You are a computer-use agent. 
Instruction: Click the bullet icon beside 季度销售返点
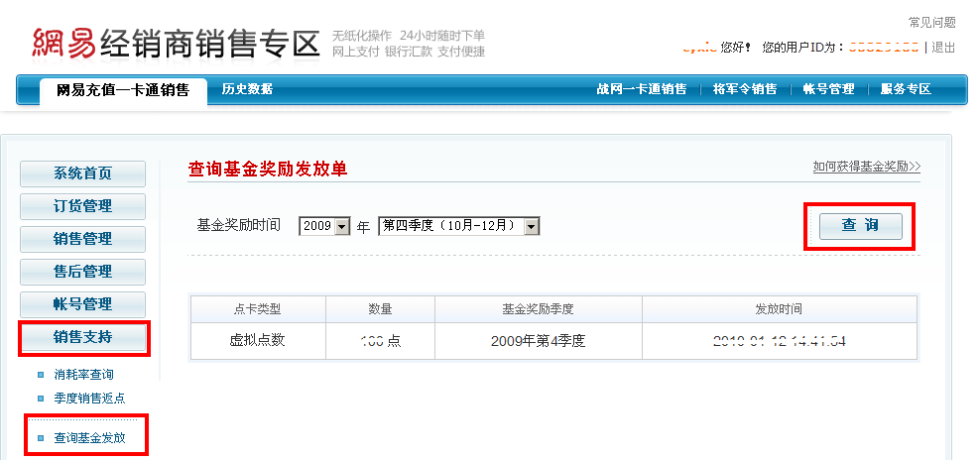[x=41, y=399]
